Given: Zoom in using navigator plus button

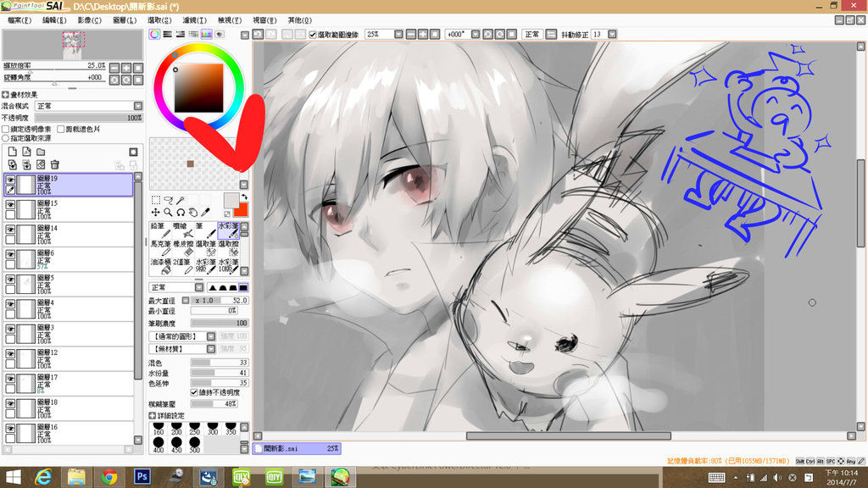Looking at the screenshot, I should (126, 68).
